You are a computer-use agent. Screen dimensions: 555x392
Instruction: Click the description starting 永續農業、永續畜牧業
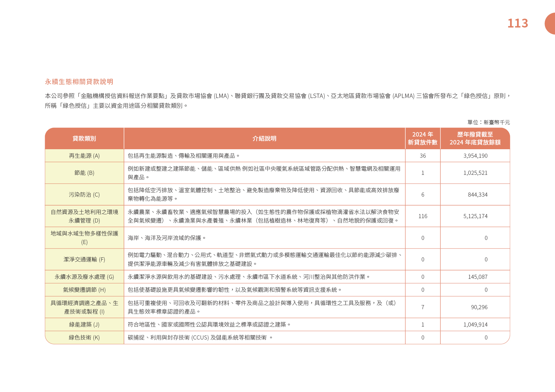click(x=264, y=216)
